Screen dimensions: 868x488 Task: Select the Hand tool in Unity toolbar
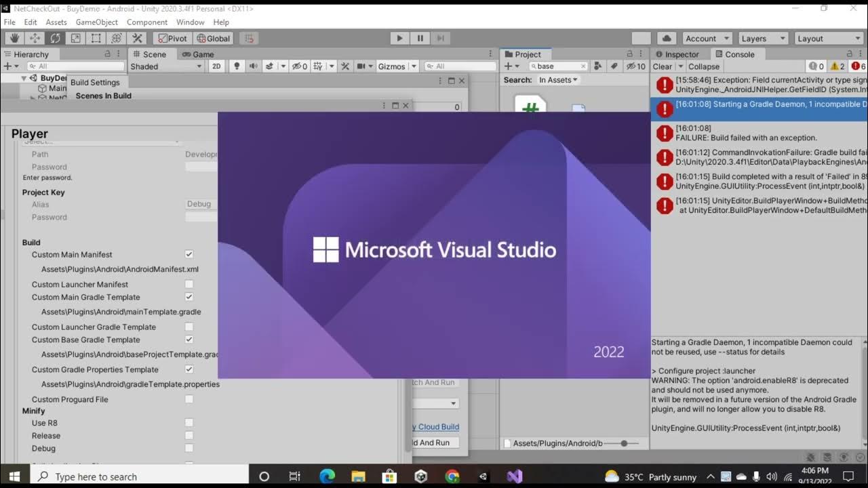click(14, 39)
